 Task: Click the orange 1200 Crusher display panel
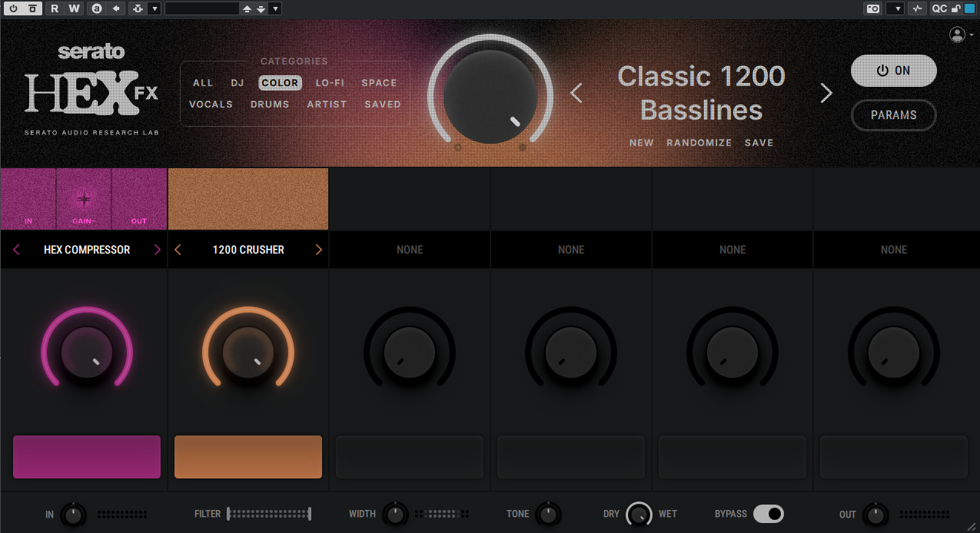point(248,199)
